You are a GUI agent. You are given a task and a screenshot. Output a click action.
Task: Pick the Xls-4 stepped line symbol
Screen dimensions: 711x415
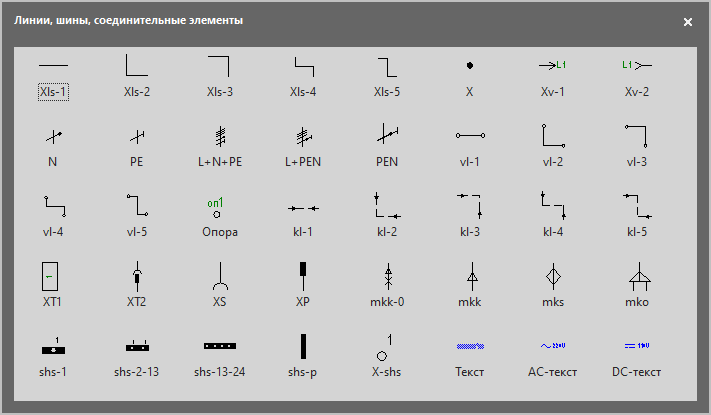(x=303, y=76)
